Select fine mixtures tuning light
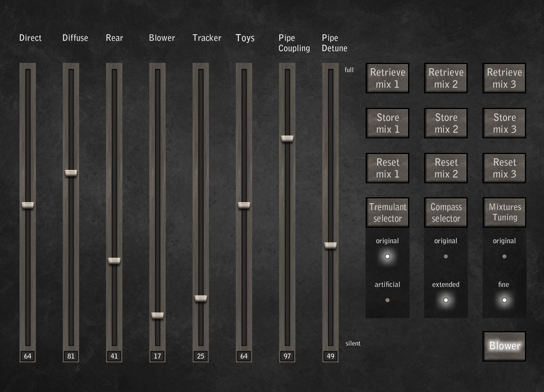Viewport: 544px width, 392px height. [504, 300]
